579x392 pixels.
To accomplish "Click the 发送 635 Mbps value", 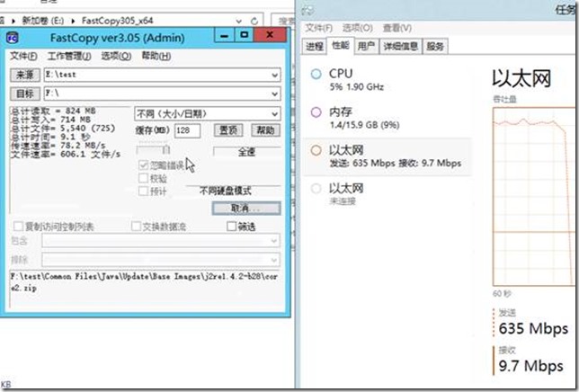I will click(533, 328).
